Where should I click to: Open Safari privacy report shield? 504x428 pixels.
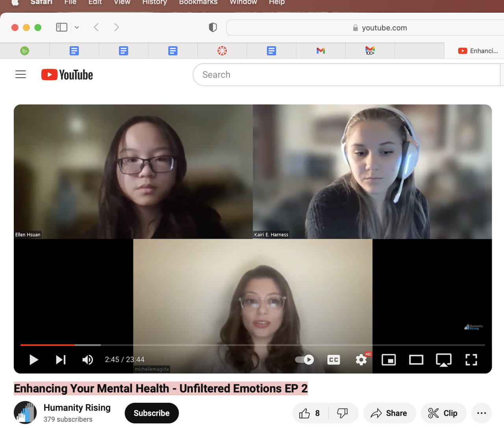(x=213, y=27)
